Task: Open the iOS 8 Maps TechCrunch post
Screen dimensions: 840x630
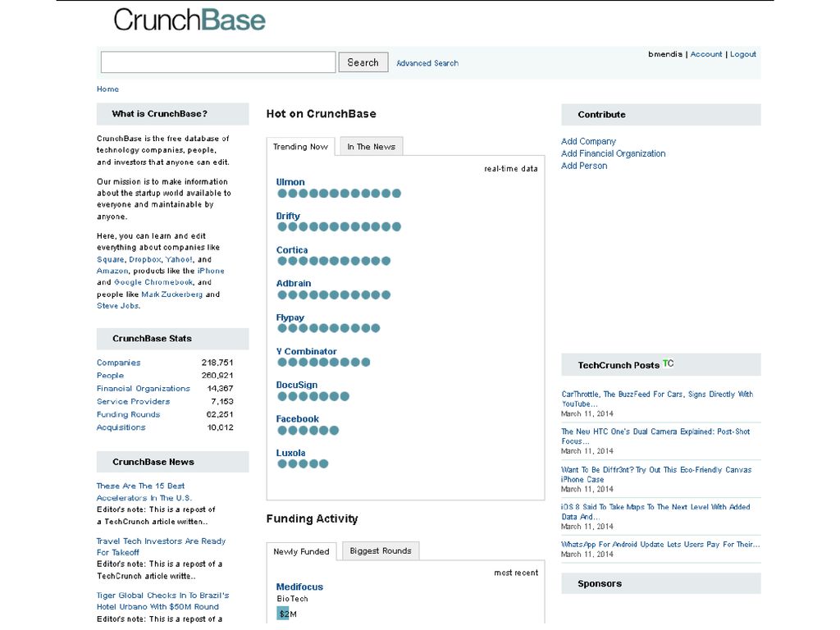Action: [x=655, y=512]
